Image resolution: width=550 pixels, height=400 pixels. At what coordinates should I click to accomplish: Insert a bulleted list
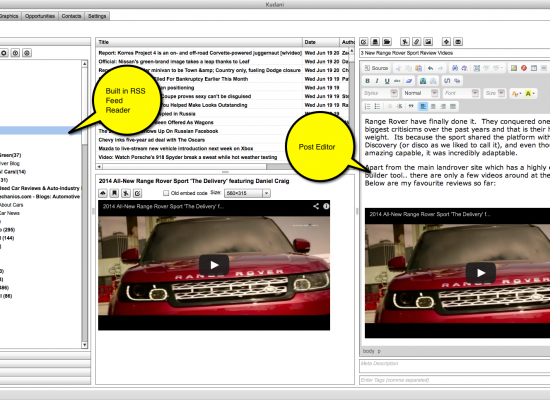tap(377, 106)
